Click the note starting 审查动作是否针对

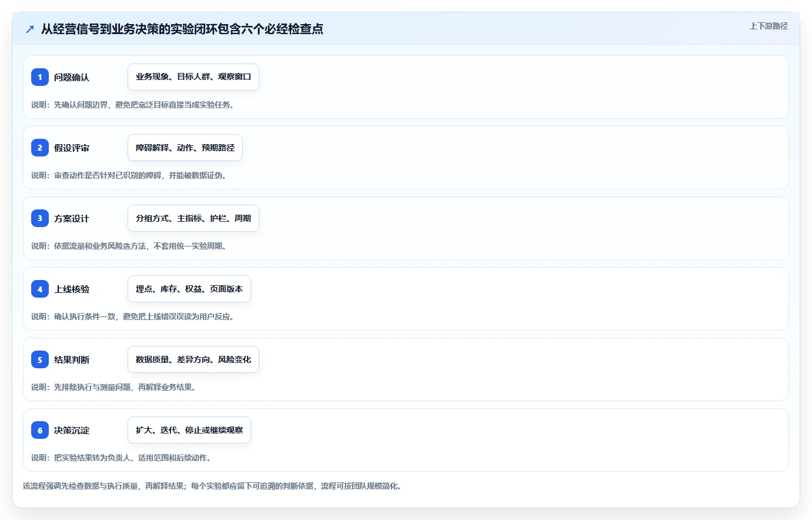(130, 175)
